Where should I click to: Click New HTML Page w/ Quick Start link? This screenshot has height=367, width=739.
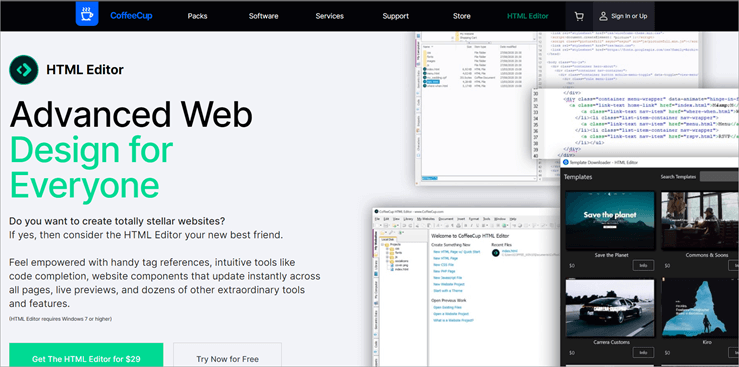click(x=457, y=252)
